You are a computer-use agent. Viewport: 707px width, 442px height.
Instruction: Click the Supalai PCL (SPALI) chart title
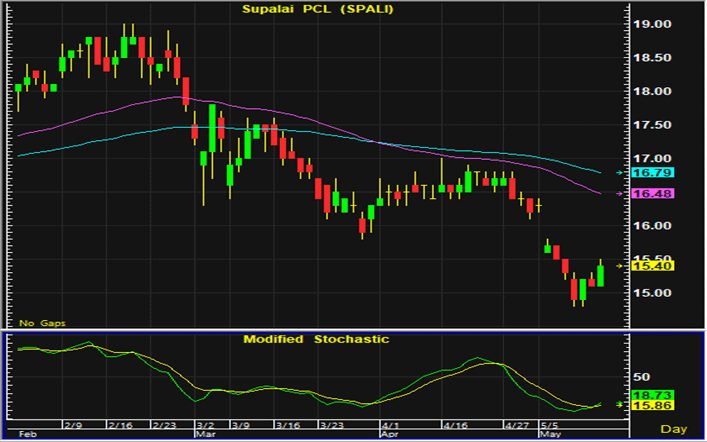coord(318,9)
